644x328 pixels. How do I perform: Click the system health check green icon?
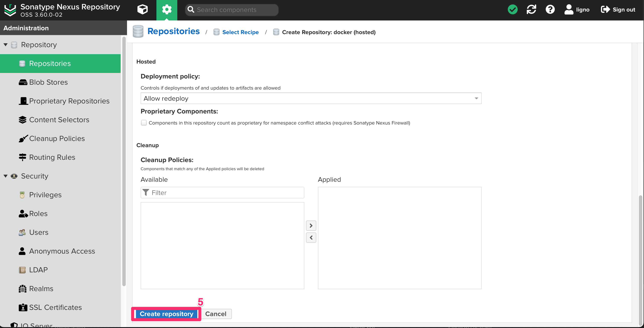coord(513,10)
